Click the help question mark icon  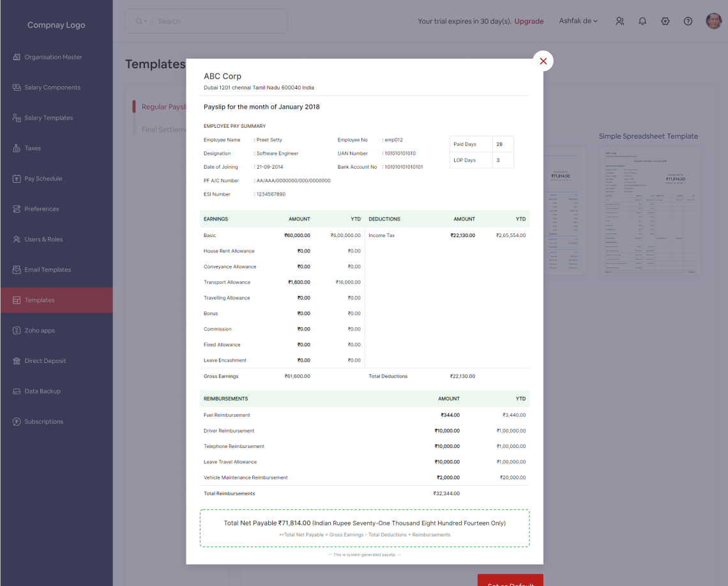pos(688,21)
